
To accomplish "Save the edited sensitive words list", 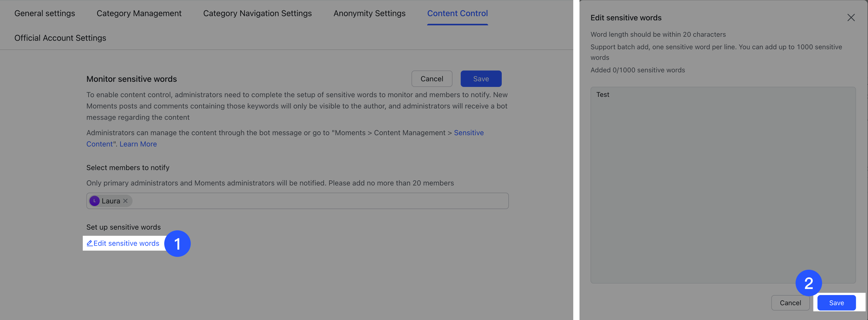I will coord(836,302).
